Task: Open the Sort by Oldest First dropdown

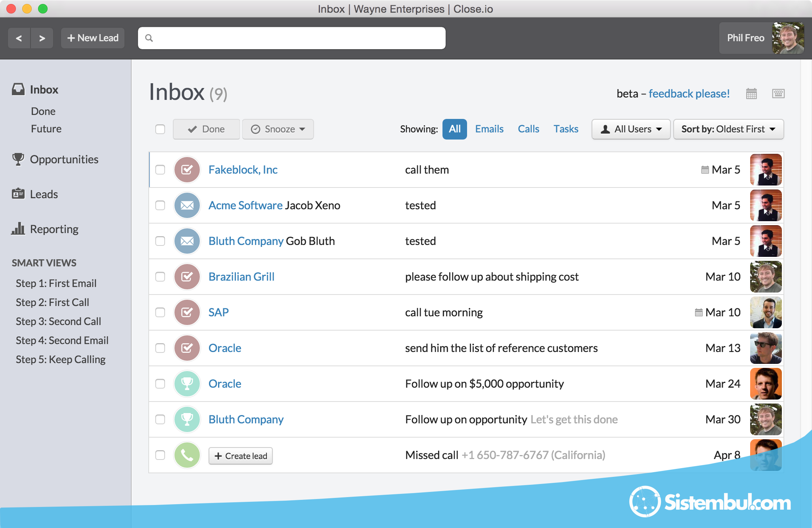Action: pos(728,129)
